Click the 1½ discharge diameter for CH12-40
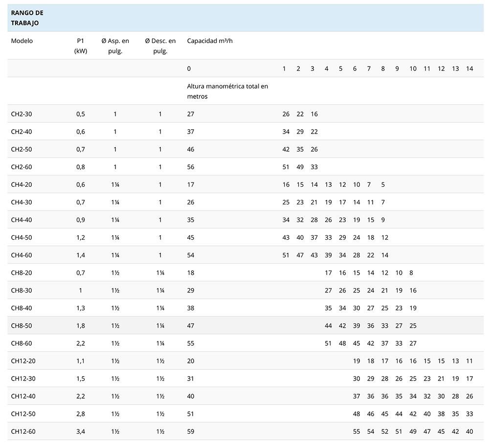The image size is (489, 448). 160,396
